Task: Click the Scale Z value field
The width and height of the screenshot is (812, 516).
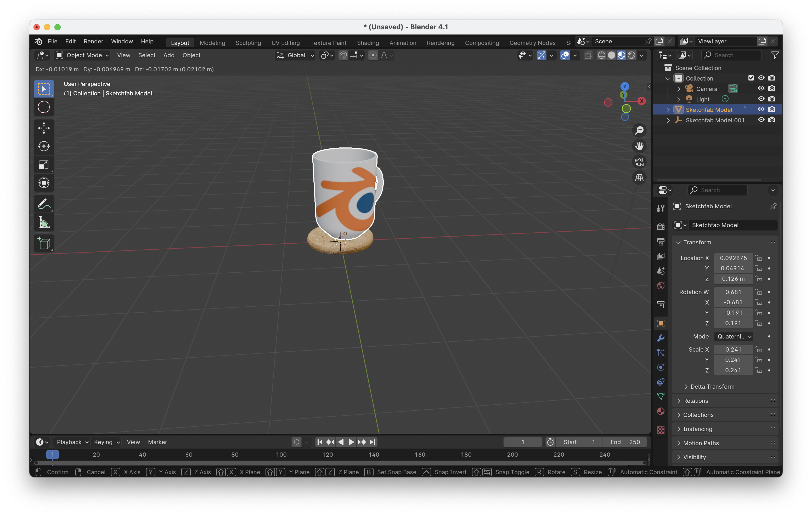Action: click(x=733, y=370)
